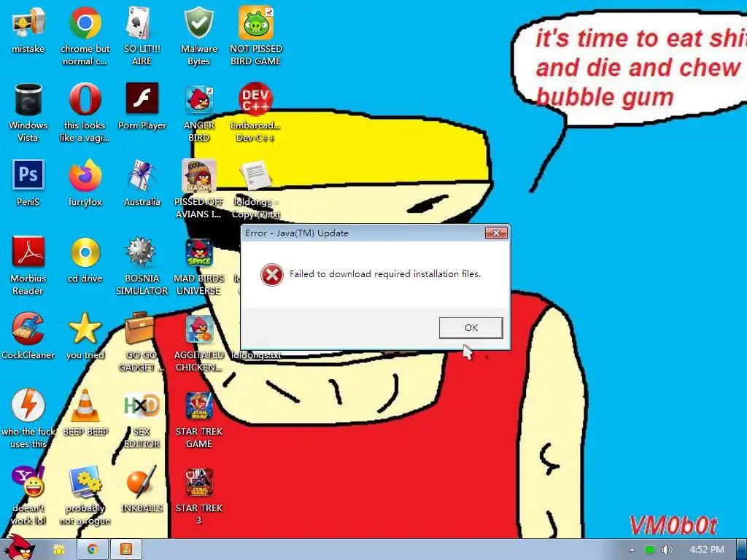Launch 'BOSNIA SIMULATOR' Minesweeper icon
Screen dimensions: 747x560
pyautogui.click(x=142, y=265)
